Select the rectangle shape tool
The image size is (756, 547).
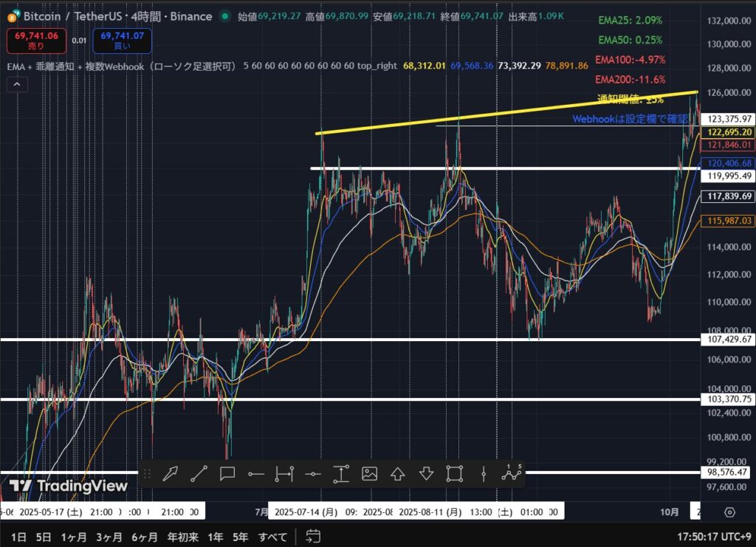click(455, 473)
